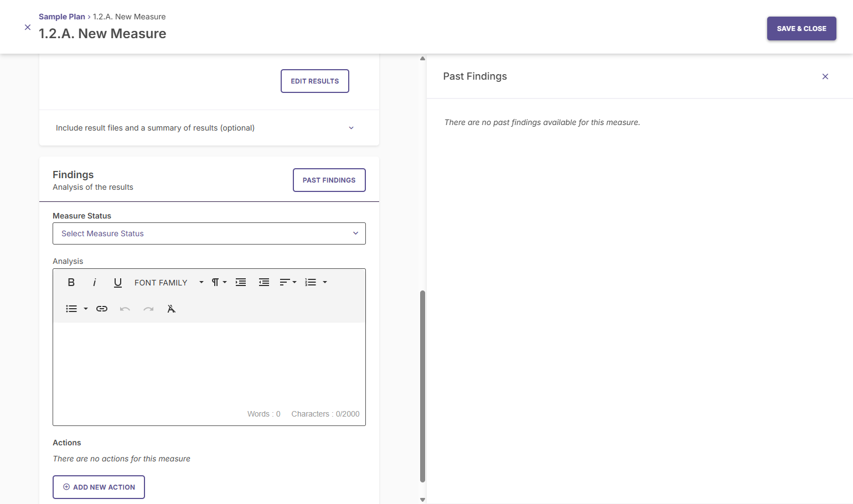Insert a hyperlink in Analysis

102,309
